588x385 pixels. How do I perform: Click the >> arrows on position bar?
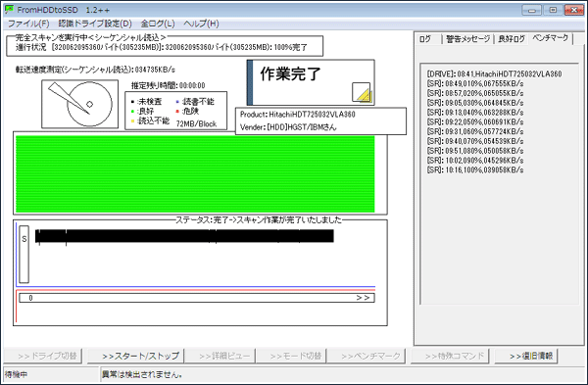pyautogui.click(x=363, y=298)
